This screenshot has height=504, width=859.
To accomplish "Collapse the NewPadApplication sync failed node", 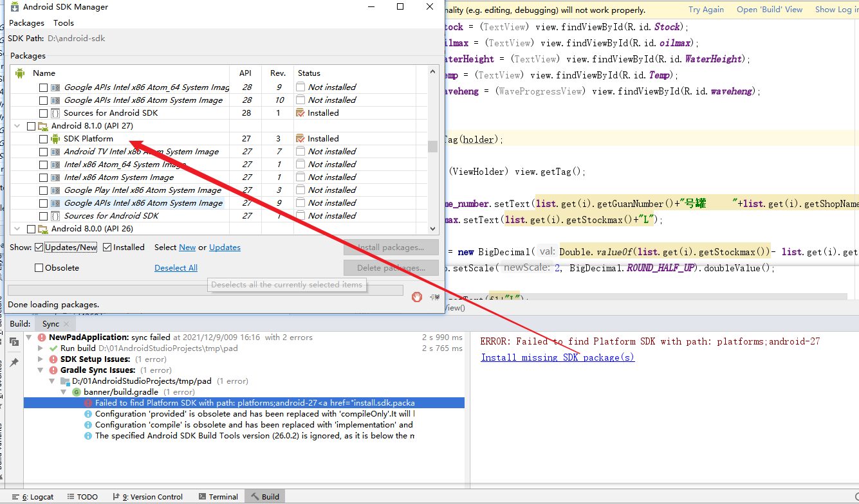I will pyautogui.click(x=29, y=337).
